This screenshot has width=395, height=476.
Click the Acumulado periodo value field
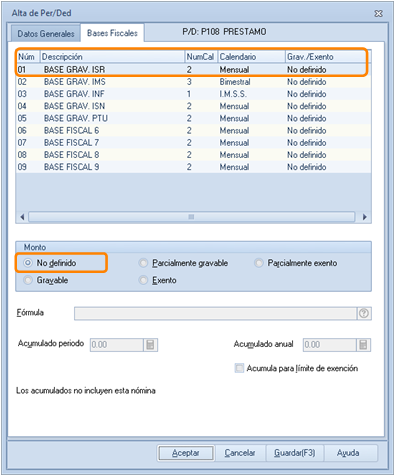pyautogui.click(x=117, y=345)
